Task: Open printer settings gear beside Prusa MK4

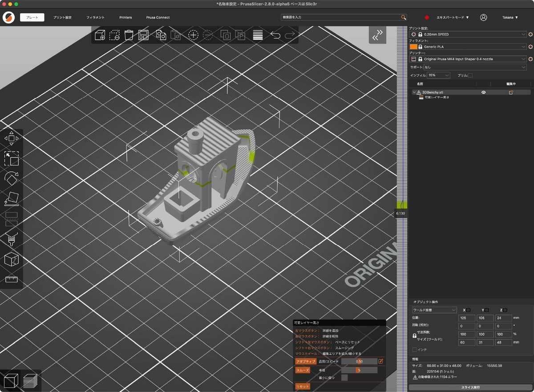Action: (x=530, y=59)
